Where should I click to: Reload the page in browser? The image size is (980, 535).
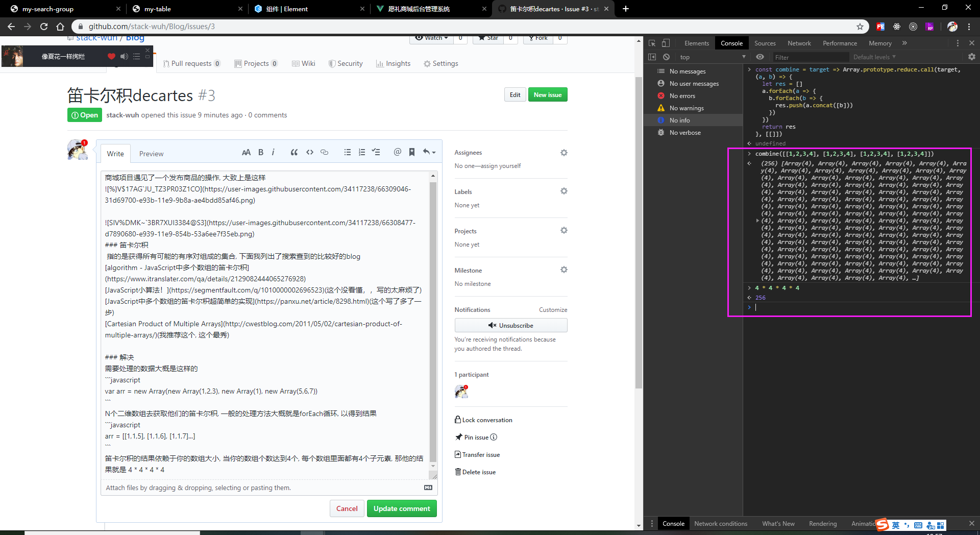44,27
